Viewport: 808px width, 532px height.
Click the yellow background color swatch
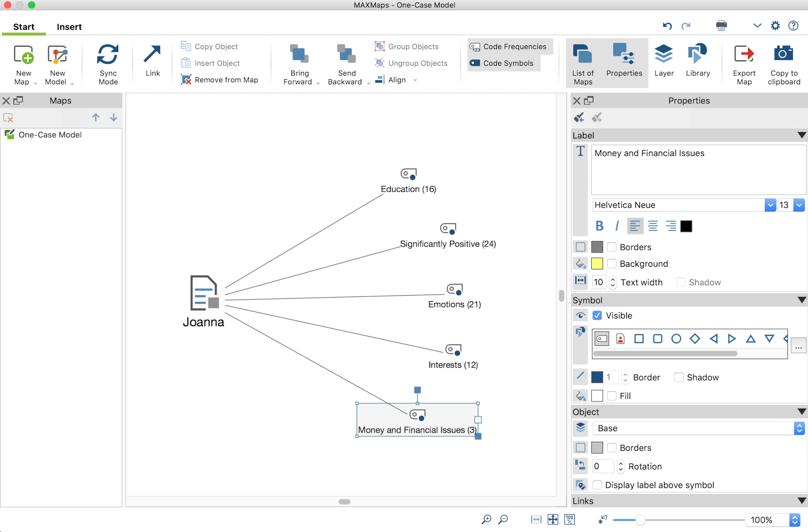(x=597, y=264)
